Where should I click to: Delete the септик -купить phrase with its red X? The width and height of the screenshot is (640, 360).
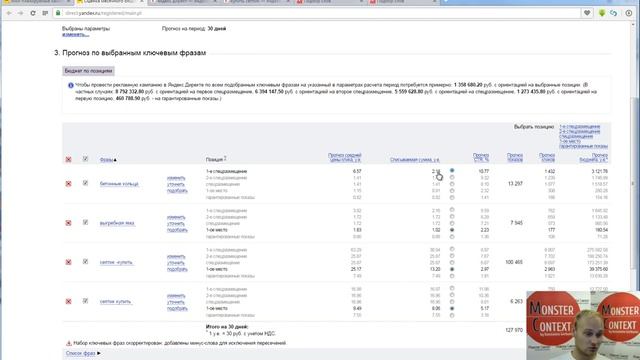(x=69, y=262)
